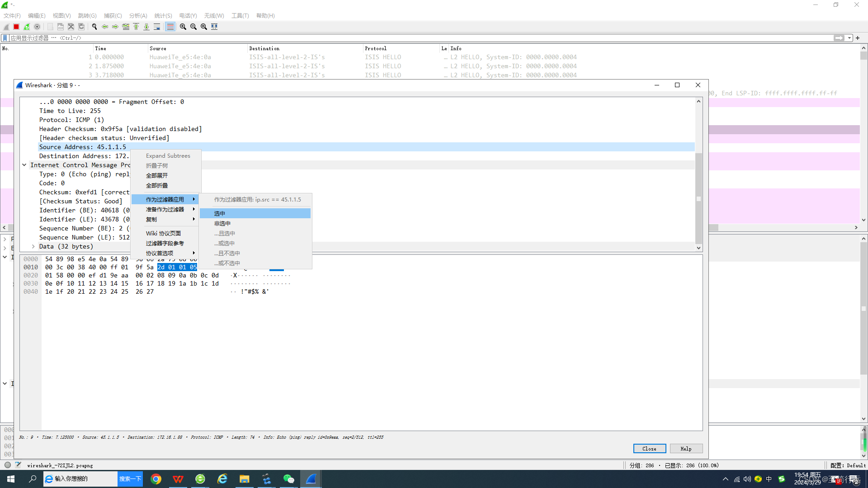Open 复制 submenu in context menu

(x=165, y=220)
